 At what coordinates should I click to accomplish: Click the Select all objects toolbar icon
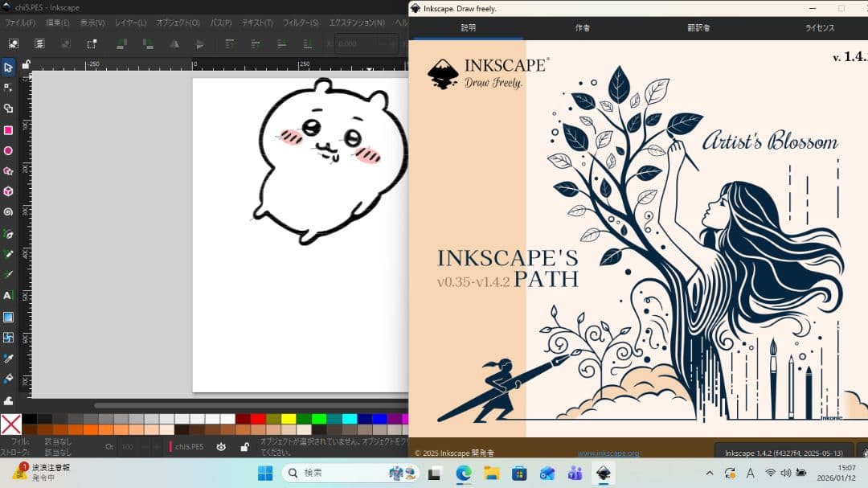(x=14, y=43)
